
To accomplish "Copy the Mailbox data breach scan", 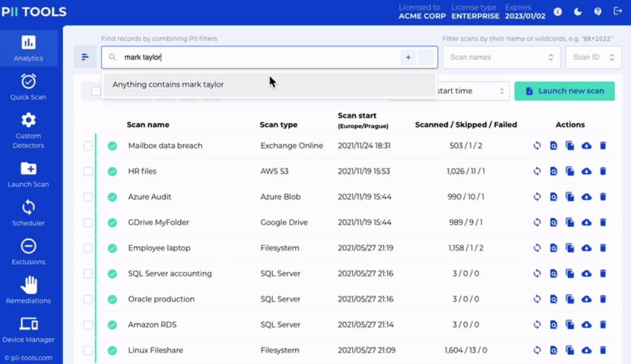I will [x=570, y=145].
